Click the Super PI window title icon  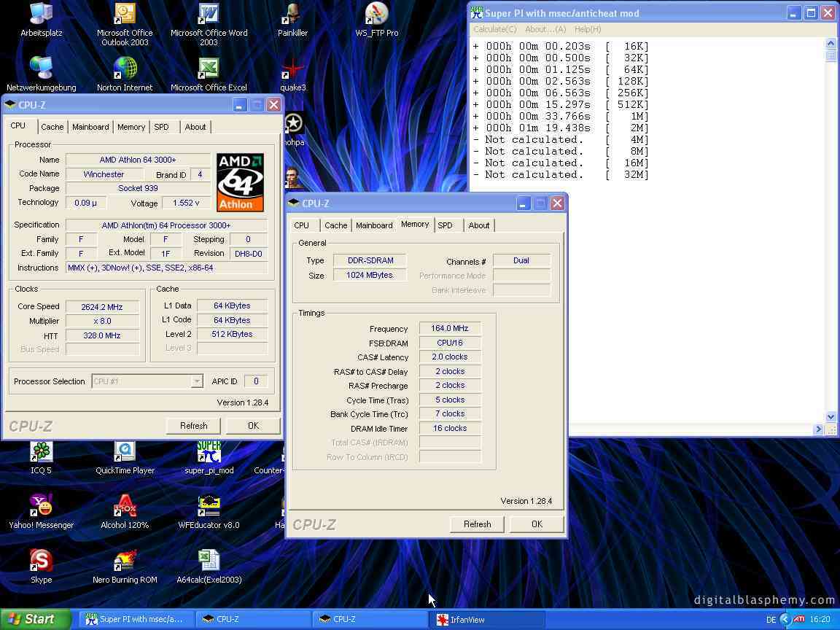[476, 13]
